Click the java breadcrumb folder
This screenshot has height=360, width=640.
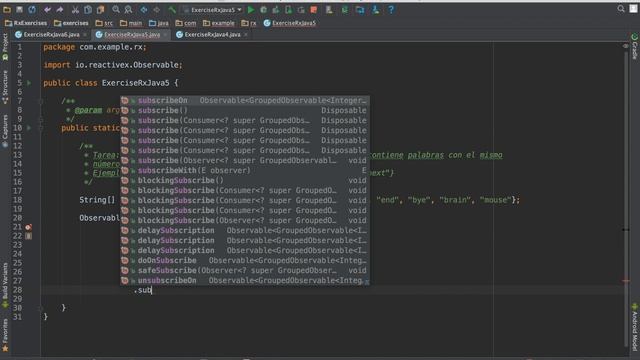pos(159,23)
